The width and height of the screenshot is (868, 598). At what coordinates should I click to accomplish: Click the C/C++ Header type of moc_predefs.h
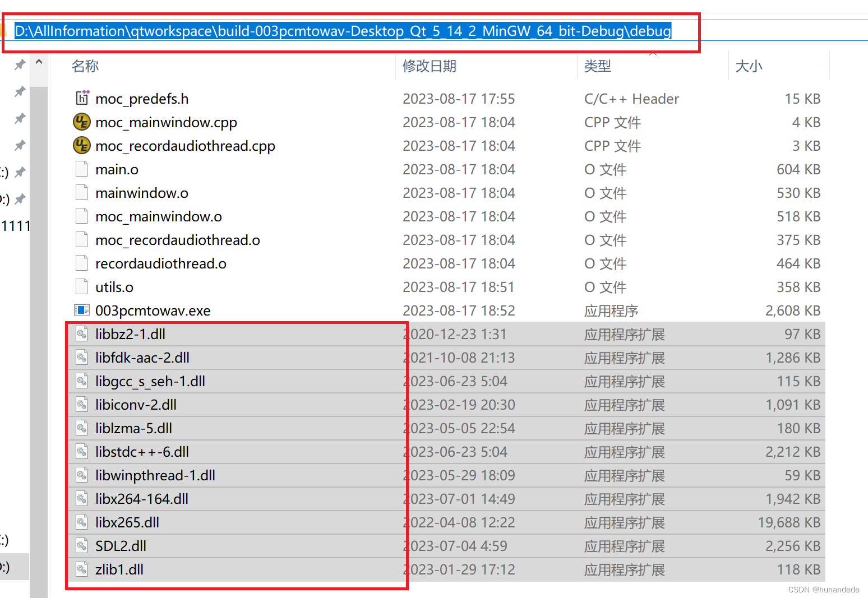(x=631, y=99)
